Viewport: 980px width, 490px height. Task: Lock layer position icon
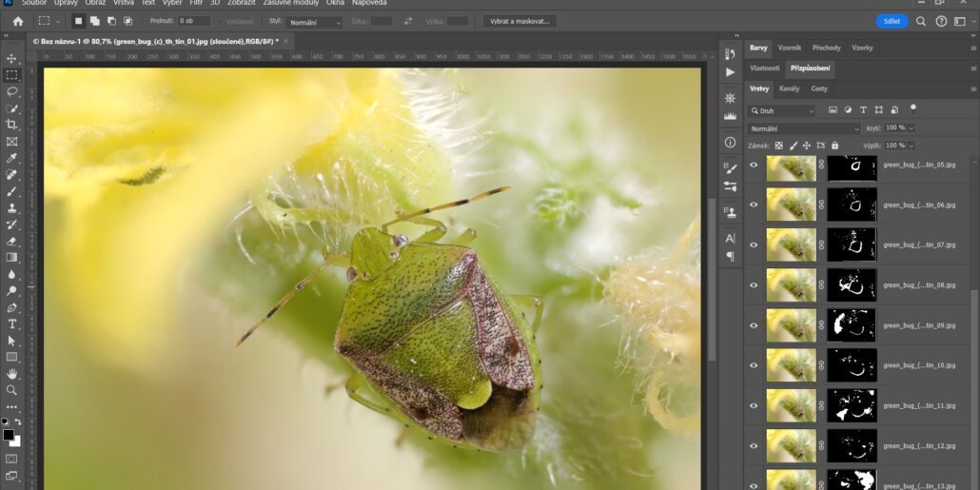(x=806, y=145)
